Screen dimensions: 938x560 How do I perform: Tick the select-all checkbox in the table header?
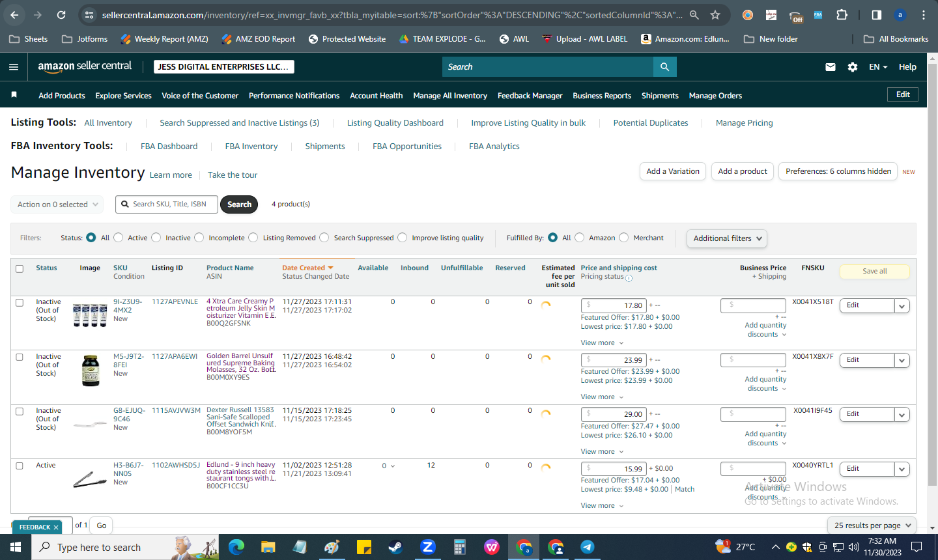click(x=20, y=269)
